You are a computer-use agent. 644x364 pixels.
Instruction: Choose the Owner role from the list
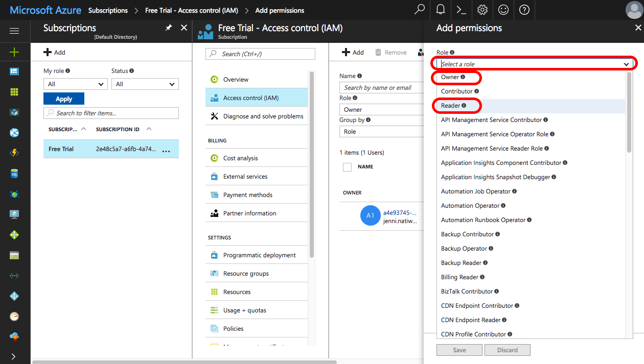click(450, 77)
